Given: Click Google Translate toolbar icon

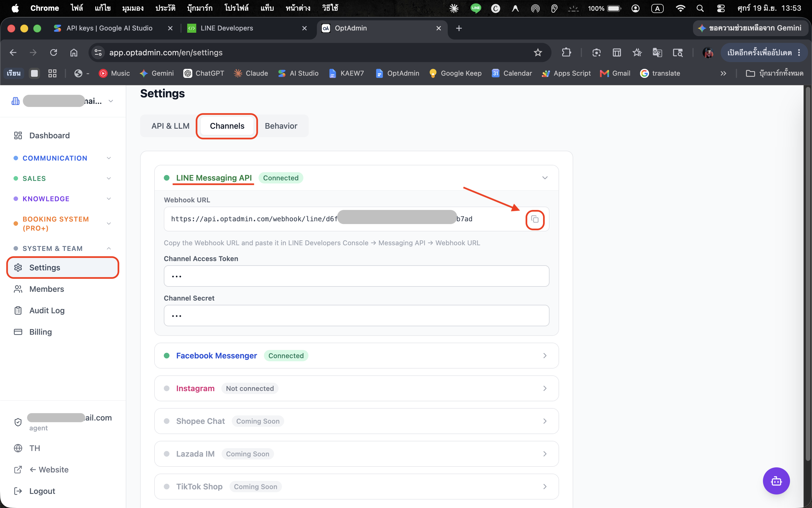Looking at the screenshot, I should tap(657, 52).
